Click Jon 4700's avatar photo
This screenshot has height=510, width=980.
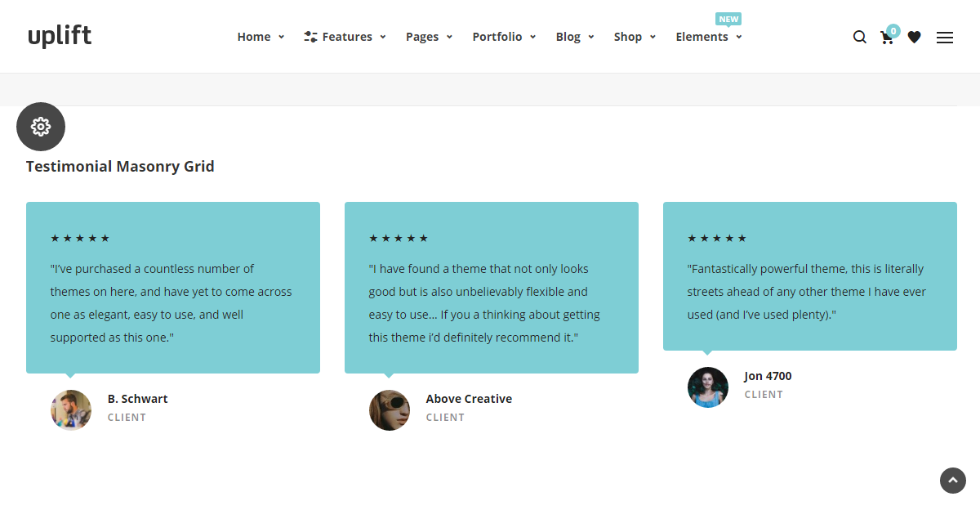[708, 387]
